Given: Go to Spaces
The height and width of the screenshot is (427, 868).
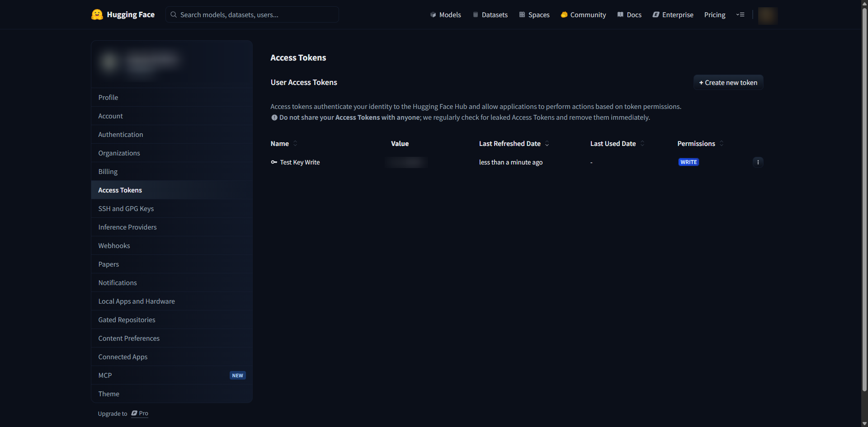Looking at the screenshot, I should point(534,14).
